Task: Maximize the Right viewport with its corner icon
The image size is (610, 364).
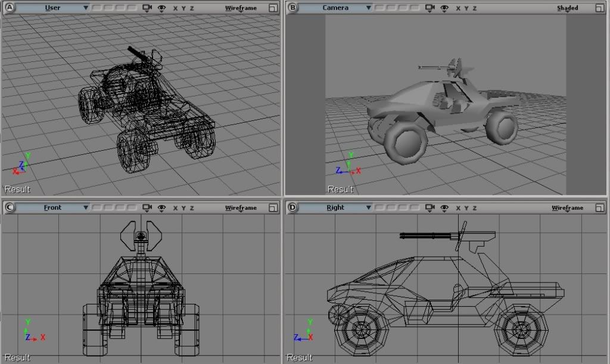Action: click(600, 208)
